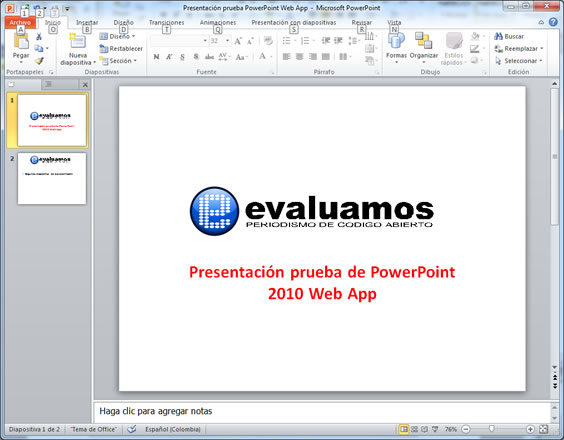Image resolution: width=564 pixels, height=440 pixels.
Task: Click the spell check icon in status bar
Action: (x=132, y=429)
